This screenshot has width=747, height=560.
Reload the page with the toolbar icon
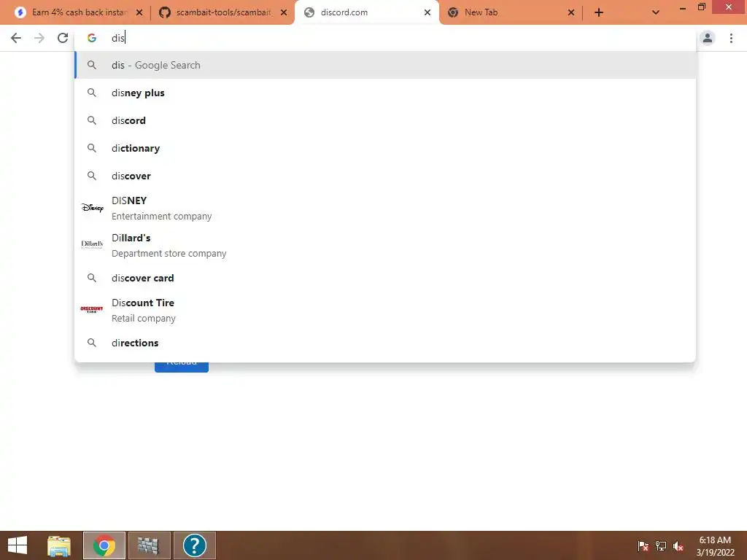pyautogui.click(x=63, y=38)
